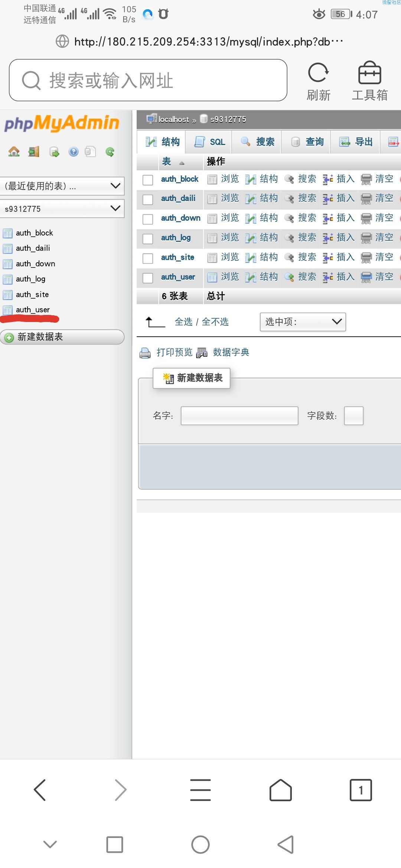Open auth_user table link in main list
The height and width of the screenshot is (868, 401).
point(178,277)
